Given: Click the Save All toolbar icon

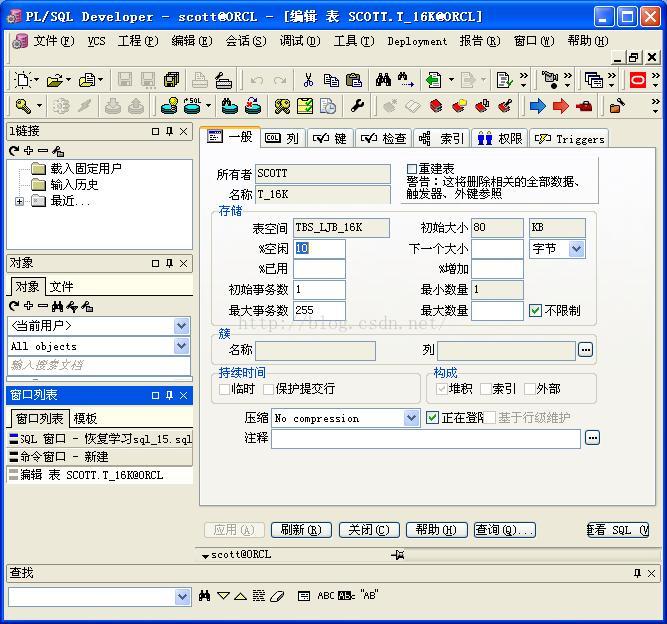Looking at the screenshot, I should pos(171,80).
